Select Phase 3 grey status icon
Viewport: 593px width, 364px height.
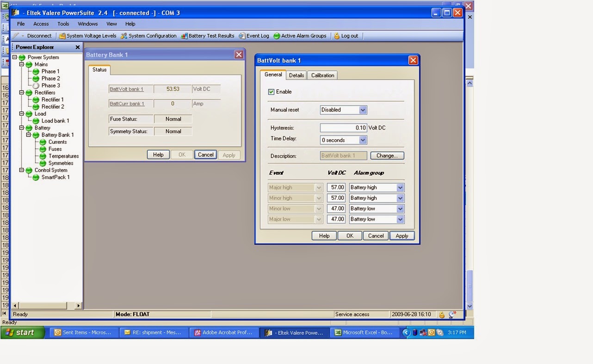click(x=36, y=86)
